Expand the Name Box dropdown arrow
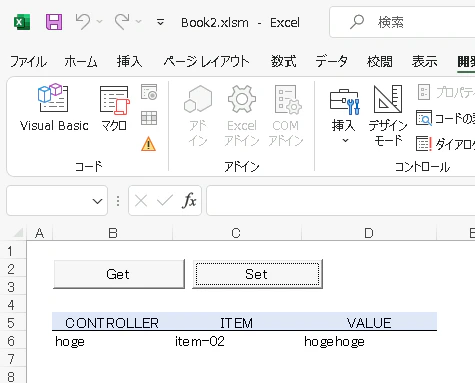The image size is (475, 383). pyautogui.click(x=97, y=201)
